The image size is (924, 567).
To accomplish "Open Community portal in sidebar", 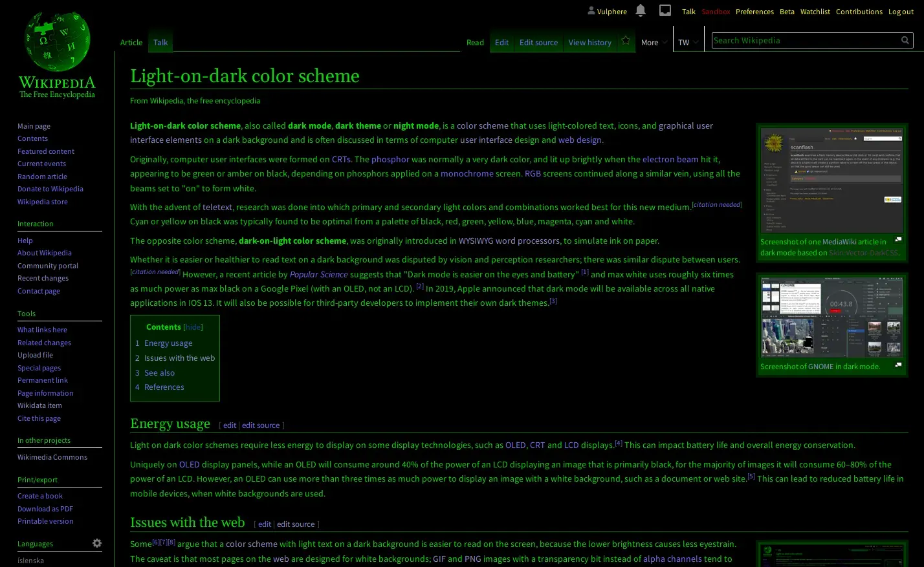I will [x=48, y=266].
